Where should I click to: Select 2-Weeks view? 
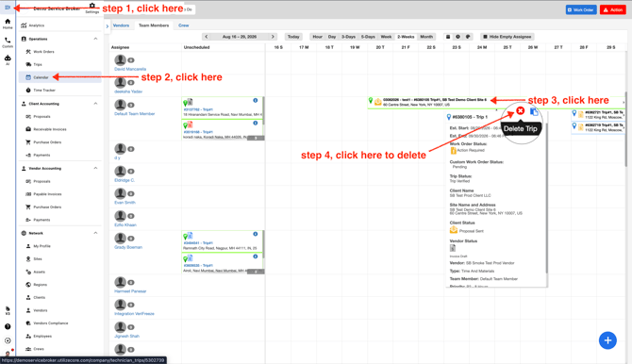point(406,37)
